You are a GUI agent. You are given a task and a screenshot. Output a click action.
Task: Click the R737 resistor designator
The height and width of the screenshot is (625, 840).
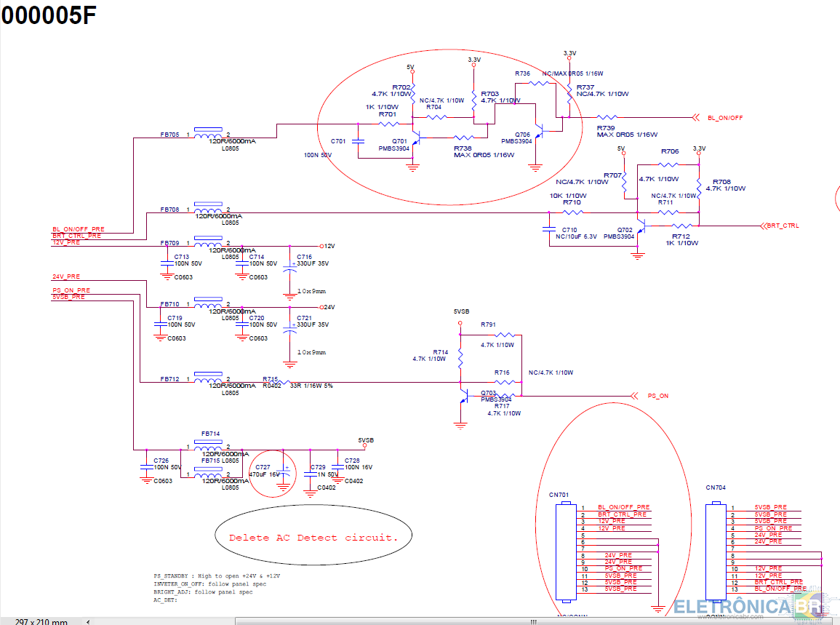(585, 87)
